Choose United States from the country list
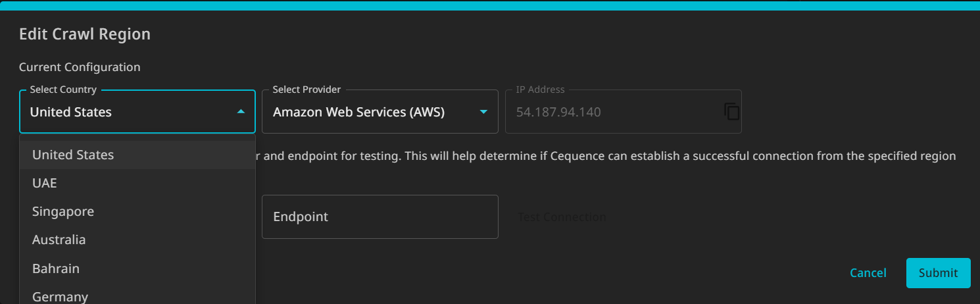 [x=137, y=155]
